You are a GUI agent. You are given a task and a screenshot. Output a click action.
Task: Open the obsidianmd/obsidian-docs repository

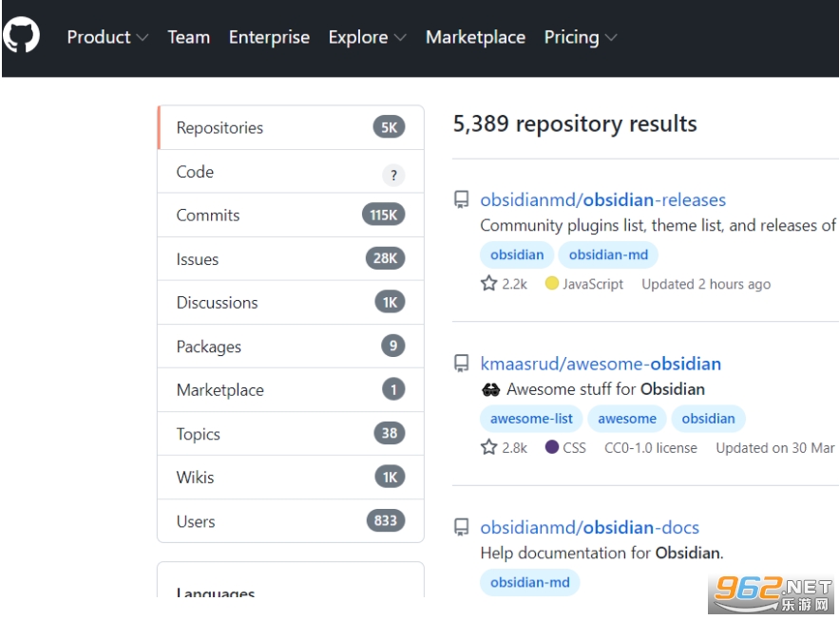[x=589, y=527]
